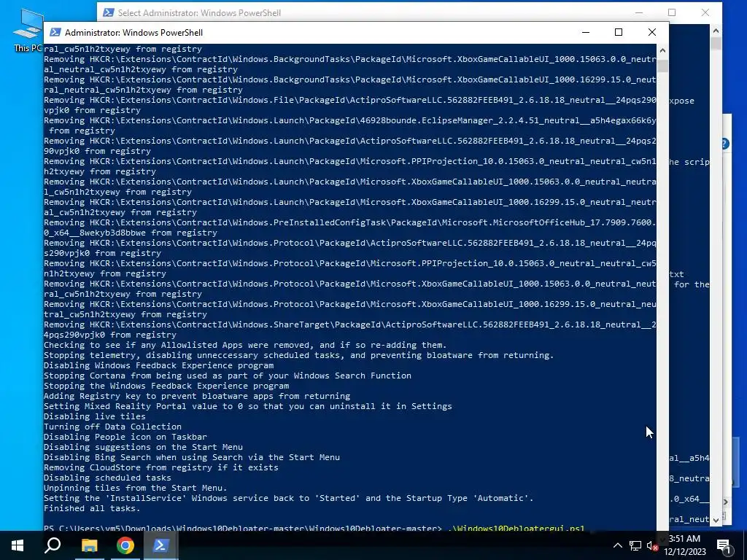Click line "Setting the 'InstallService' Windows service"
This screenshot has height=560, width=747.
point(289,498)
